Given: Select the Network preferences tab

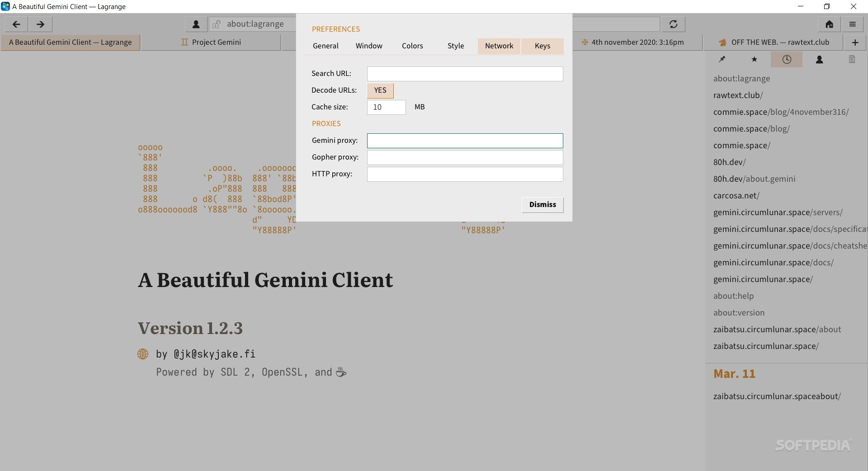Looking at the screenshot, I should pos(499,46).
